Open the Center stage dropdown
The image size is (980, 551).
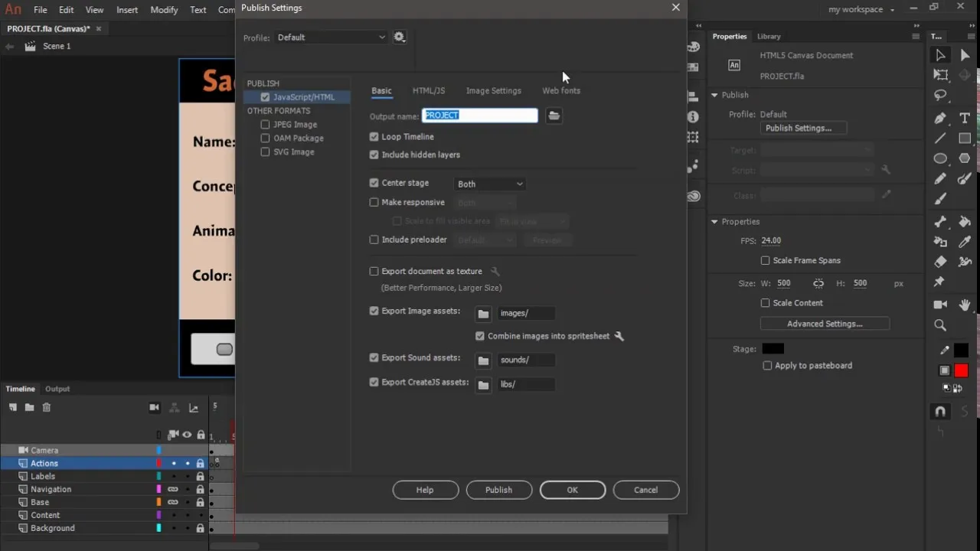click(519, 184)
